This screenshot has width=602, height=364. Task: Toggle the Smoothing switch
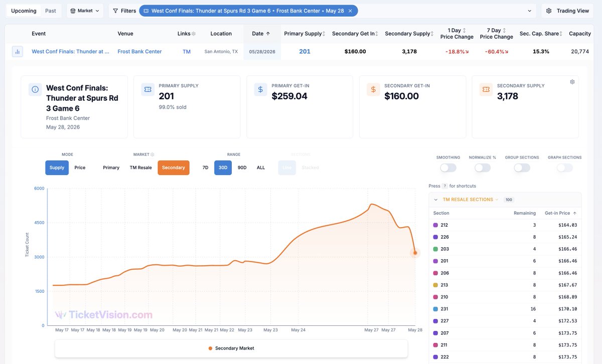click(448, 167)
